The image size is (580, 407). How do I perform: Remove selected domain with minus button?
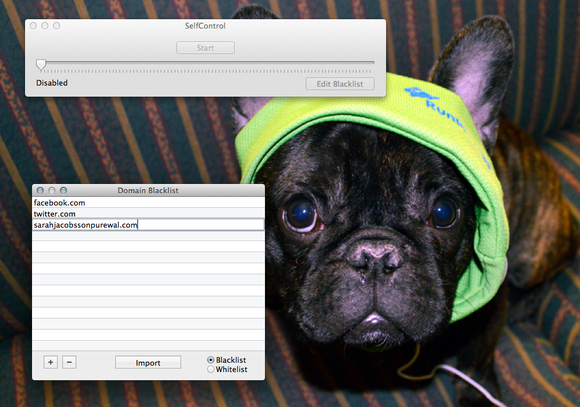point(69,362)
